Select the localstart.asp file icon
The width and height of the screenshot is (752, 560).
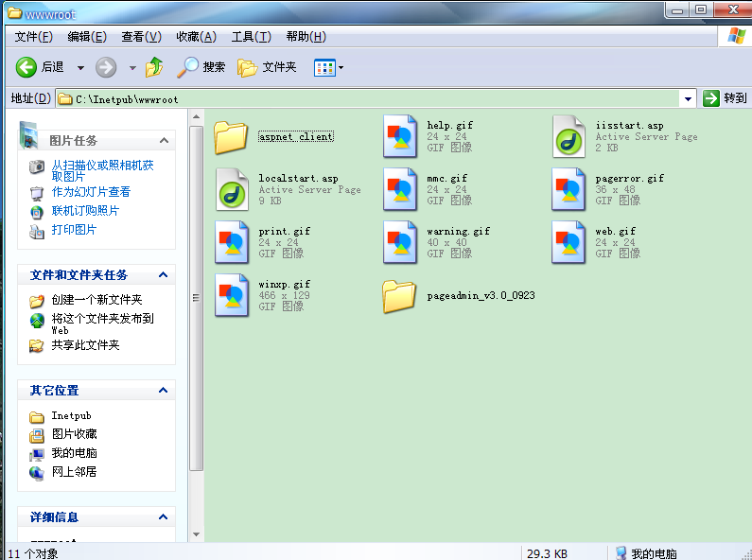[x=232, y=189]
